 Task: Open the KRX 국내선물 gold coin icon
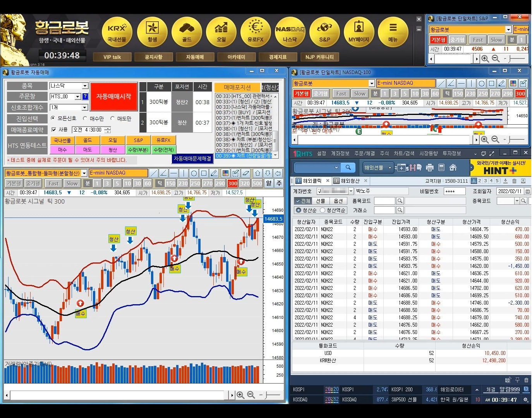tap(117, 32)
